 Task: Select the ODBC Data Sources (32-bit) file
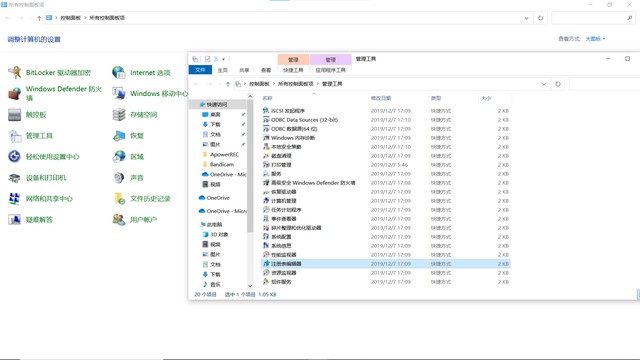pos(304,120)
